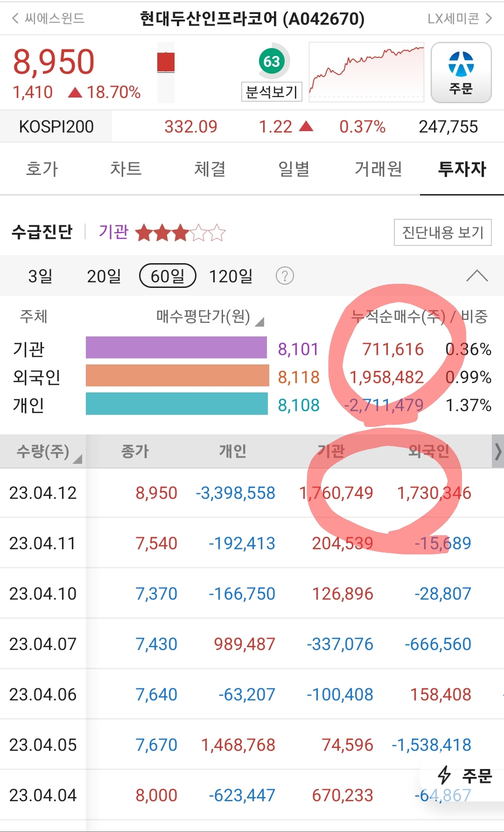Open the question mark help icon

tap(285, 276)
